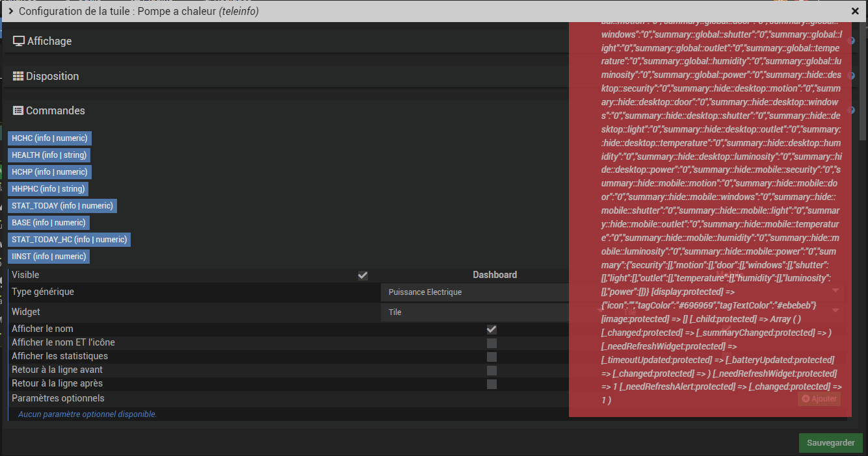The image size is (868, 456).
Task: Expand the Affichage section
Action: [x=43, y=41]
